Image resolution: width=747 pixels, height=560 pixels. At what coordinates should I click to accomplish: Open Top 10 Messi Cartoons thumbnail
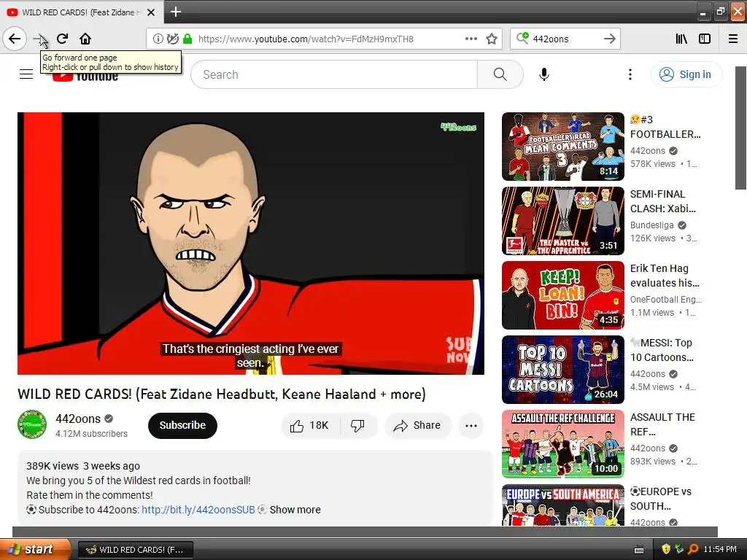tap(562, 370)
